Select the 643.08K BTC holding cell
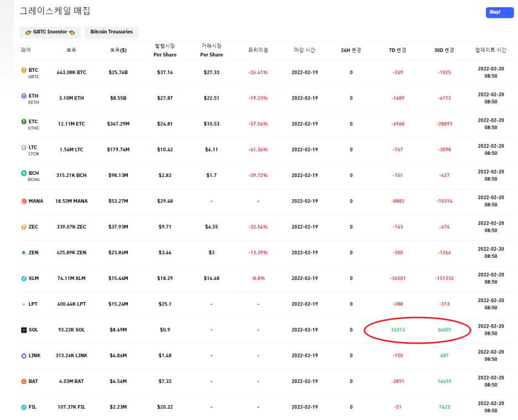Screen dimensions: 518x420 coord(71,72)
